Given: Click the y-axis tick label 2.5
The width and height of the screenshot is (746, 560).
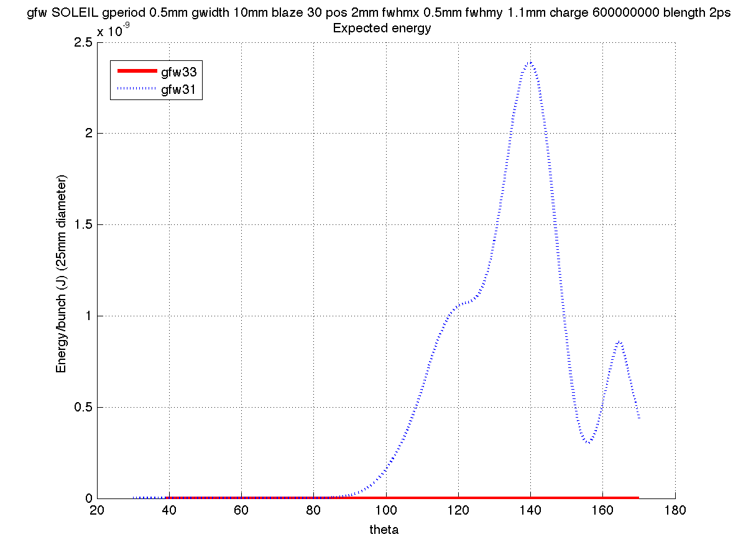Looking at the screenshot, I should (83, 42).
